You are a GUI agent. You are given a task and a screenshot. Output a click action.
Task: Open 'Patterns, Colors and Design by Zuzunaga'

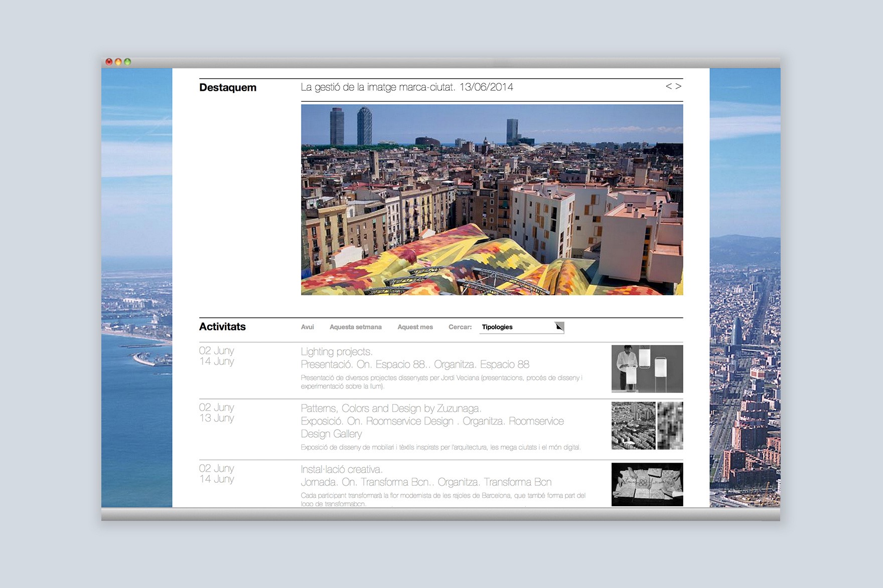click(x=391, y=409)
